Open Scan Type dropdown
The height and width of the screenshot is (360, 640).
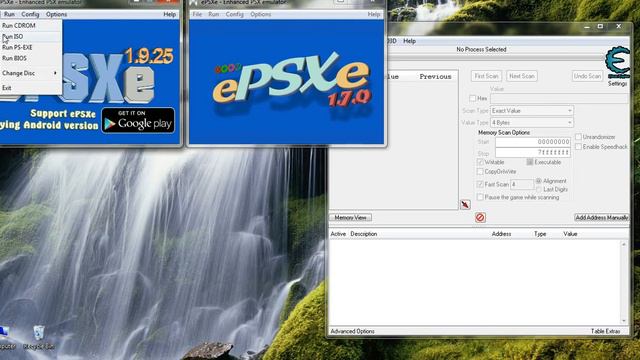click(x=532, y=111)
